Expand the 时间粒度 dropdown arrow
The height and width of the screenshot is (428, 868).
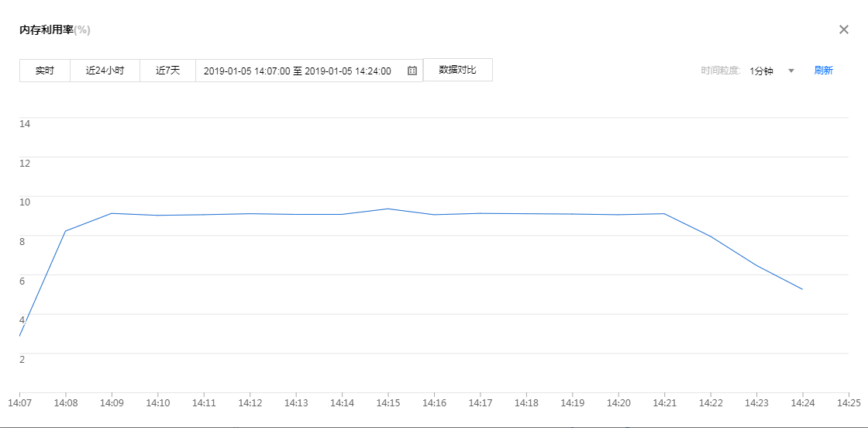tap(791, 71)
